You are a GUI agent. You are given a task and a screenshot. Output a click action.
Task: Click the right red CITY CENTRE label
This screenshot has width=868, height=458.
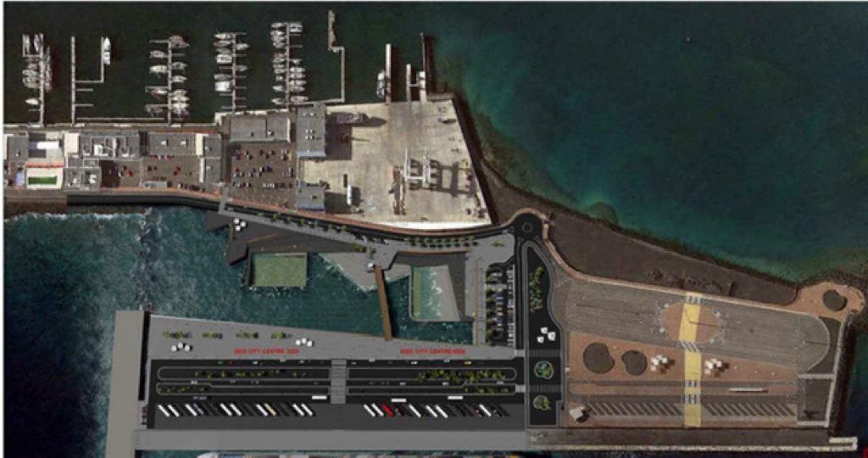(434, 350)
